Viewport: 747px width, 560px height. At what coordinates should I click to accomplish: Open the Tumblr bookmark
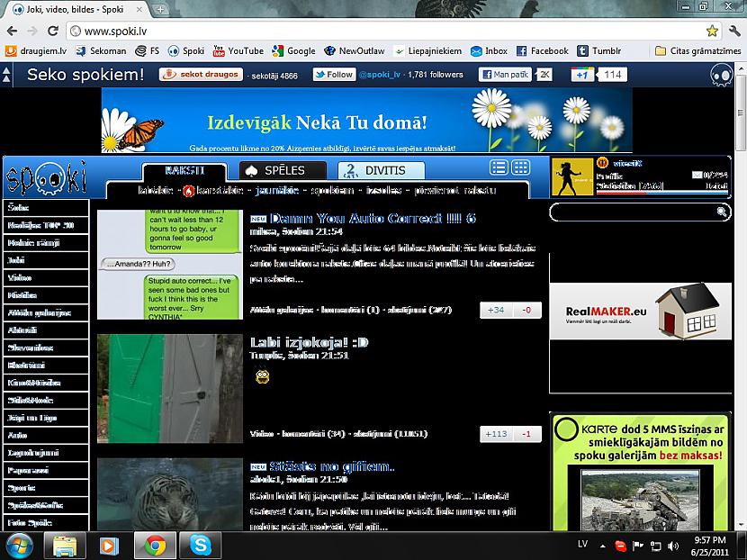click(598, 50)
